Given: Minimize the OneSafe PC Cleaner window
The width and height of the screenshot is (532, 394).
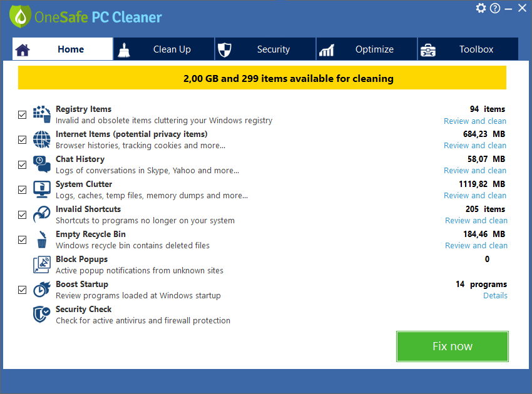Looking at the screenshot, I should (508, 9).
